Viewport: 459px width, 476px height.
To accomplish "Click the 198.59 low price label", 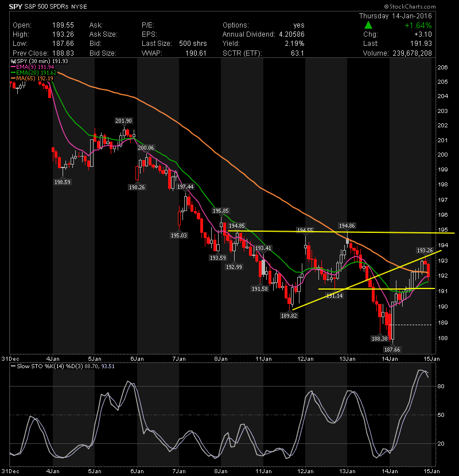I will pyautogui.click(x=63, y=182).
